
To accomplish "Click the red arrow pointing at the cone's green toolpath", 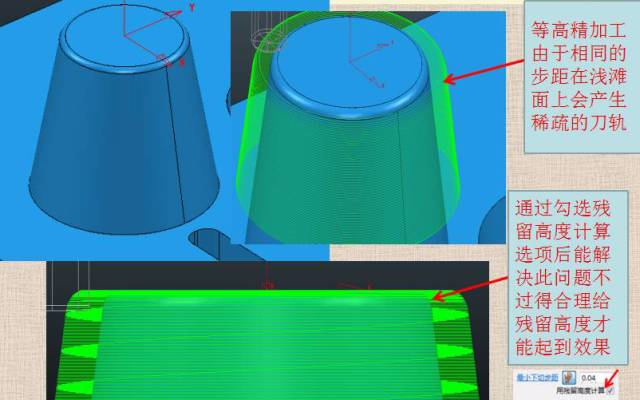I will click(x=480, y=66).
